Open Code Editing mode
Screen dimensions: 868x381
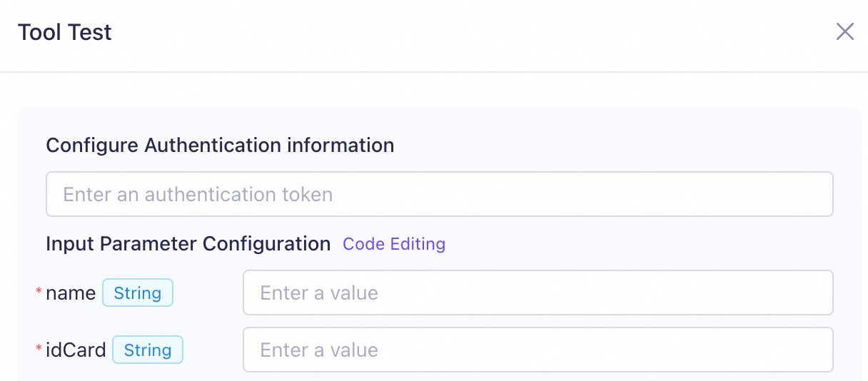pos(393,244)
